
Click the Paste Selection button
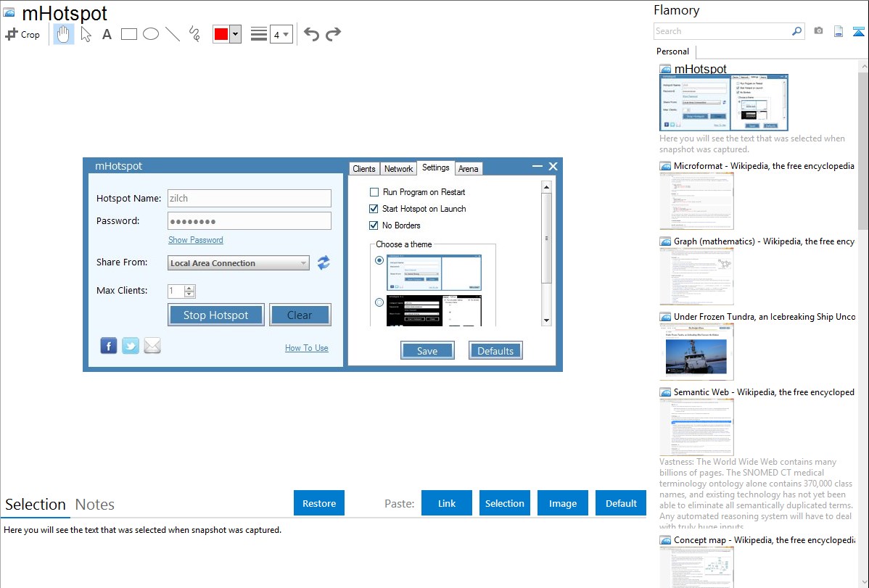(x=504, y=503)
